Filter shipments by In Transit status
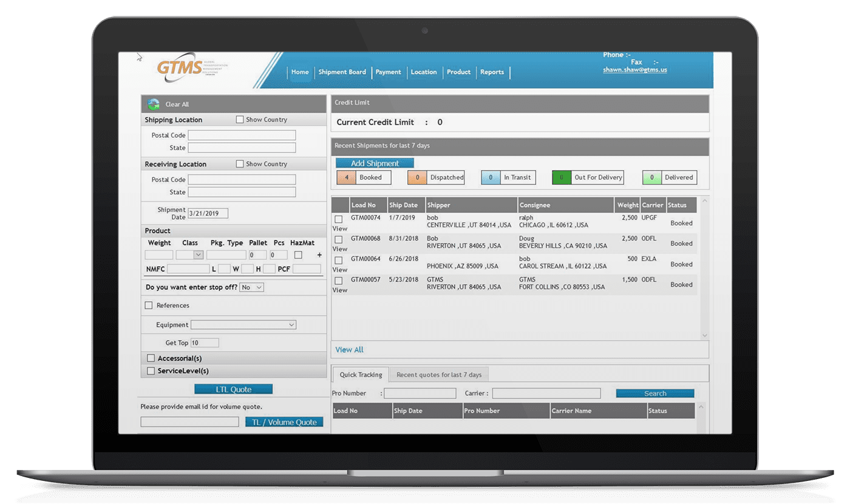The width and height of the screenshot is (850, 504). click(509, 177)
